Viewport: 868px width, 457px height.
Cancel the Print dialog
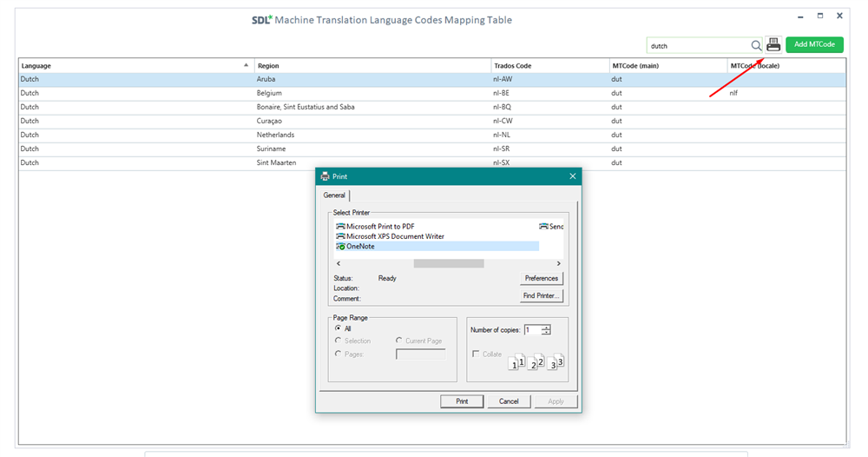(509, 401)
